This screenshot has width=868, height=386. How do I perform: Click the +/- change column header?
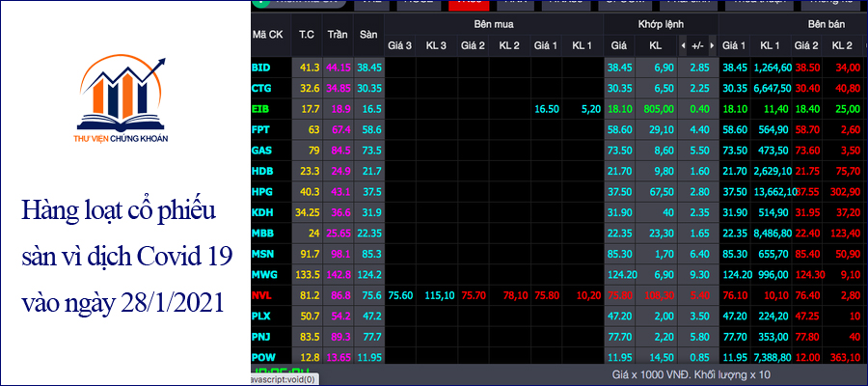coord(697,45)
